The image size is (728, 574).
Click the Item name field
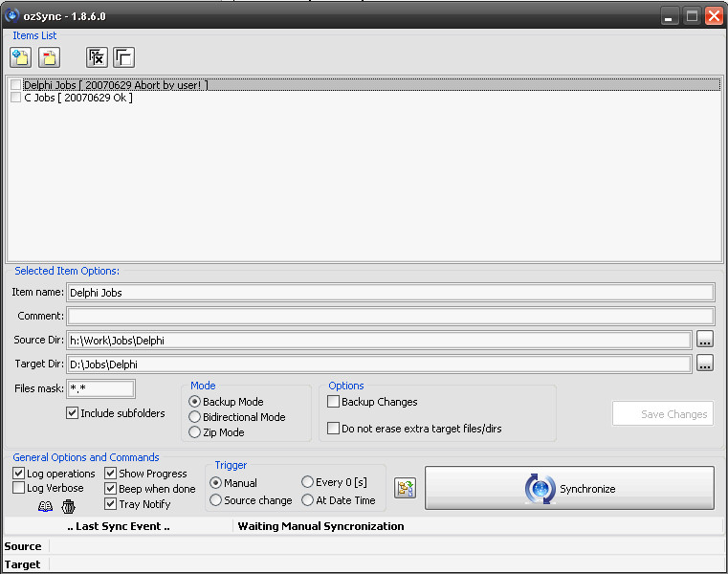click(390, 293)
